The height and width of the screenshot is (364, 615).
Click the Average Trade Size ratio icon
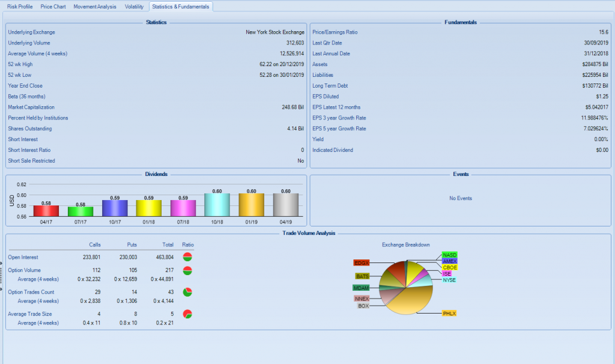point(187,314)
